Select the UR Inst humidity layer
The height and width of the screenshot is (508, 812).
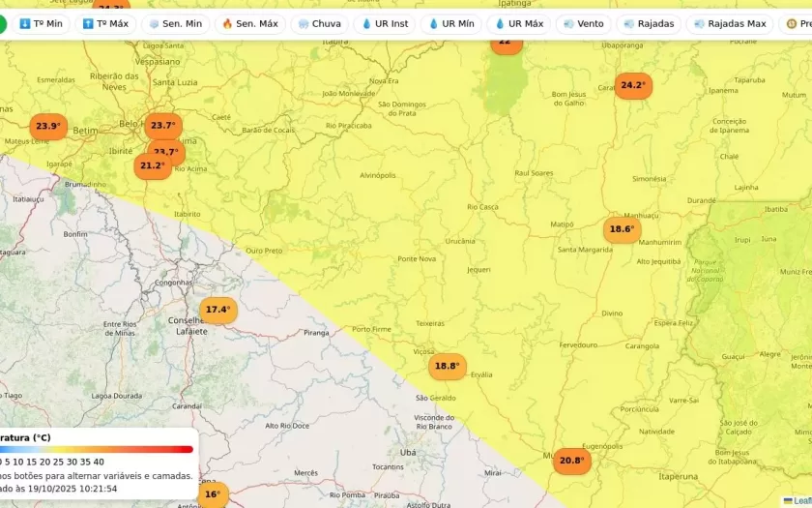pos(384,23)
